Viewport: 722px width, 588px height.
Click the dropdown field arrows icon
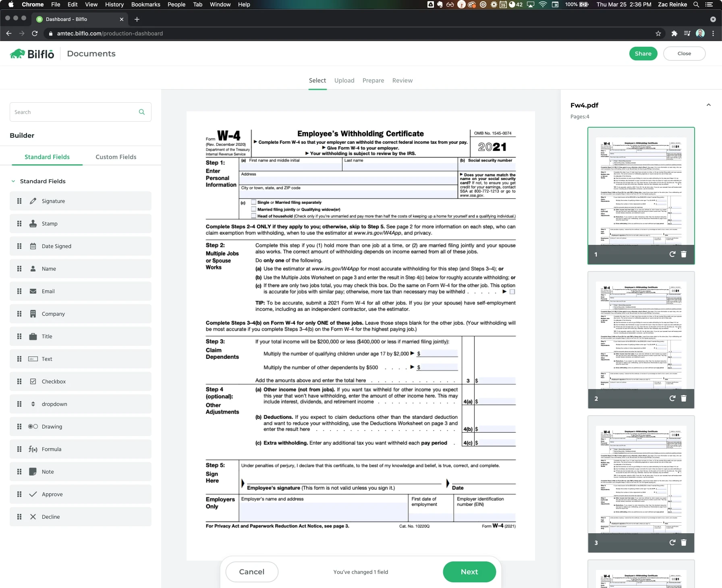click(x=33, y=404)
